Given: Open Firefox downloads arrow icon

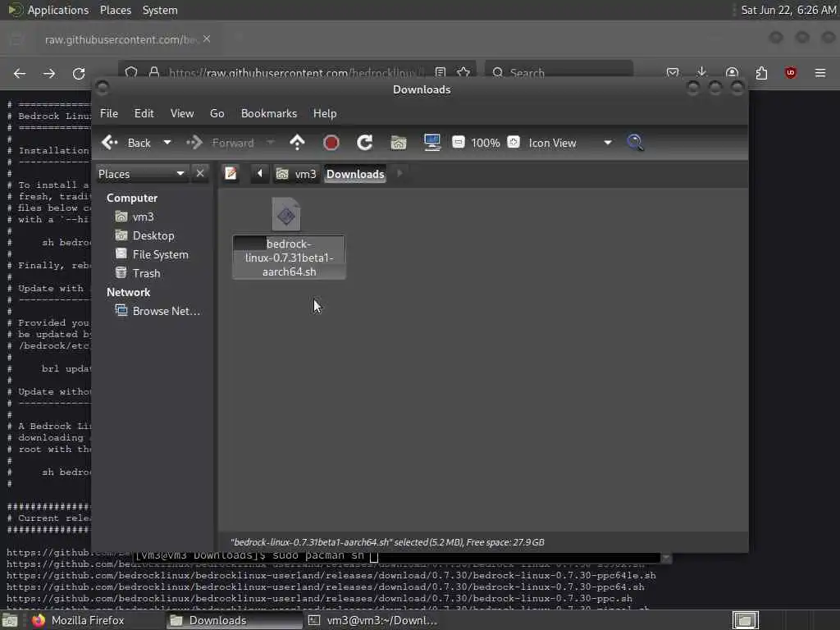Looking at the screenshot, I should click(x=702, y=72).
